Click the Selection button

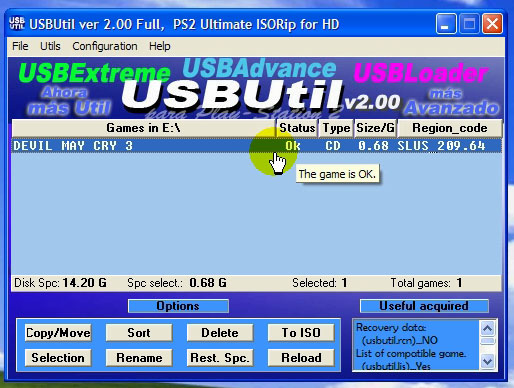click(x=58, y=358)
